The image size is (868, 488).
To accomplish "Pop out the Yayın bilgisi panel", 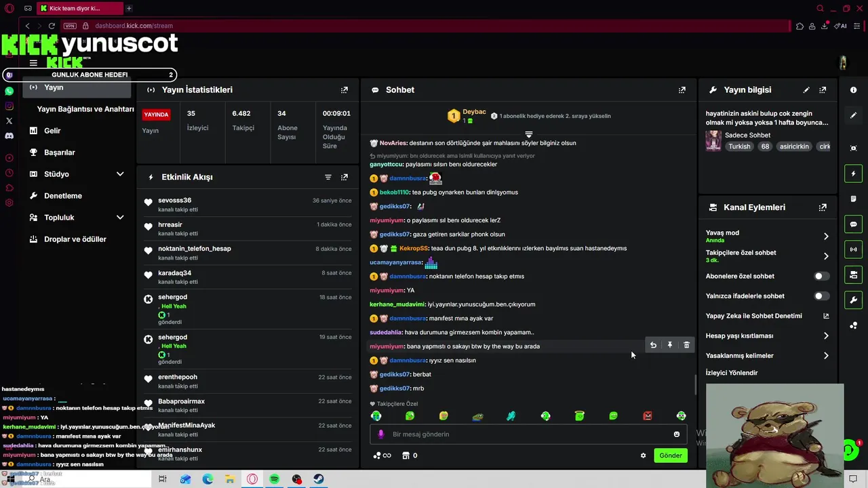I will click(823, 89).
